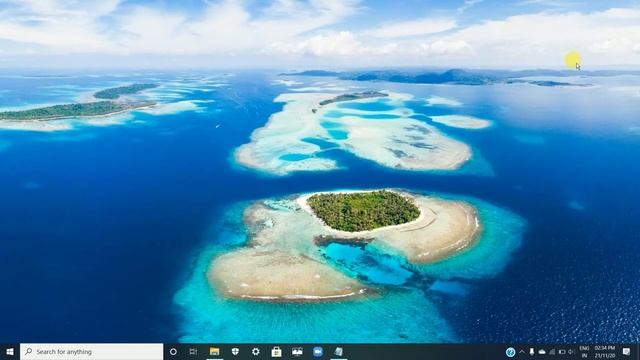Open Cortana from the taskbar circle icon
640x360 pixels.
click(x=173, y=351)
